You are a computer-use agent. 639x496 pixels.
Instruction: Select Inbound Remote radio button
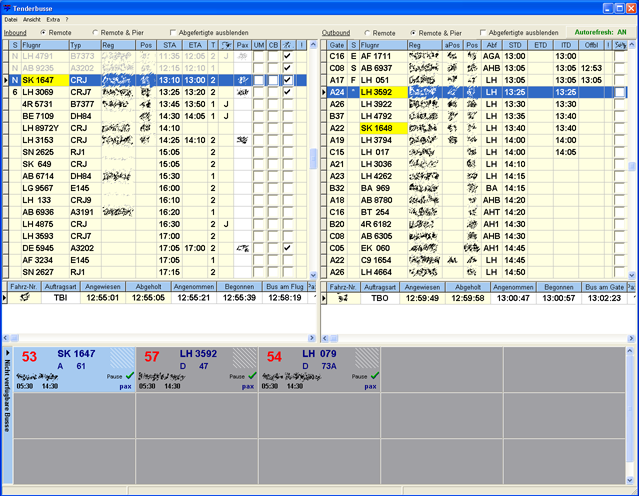(43, 33)
